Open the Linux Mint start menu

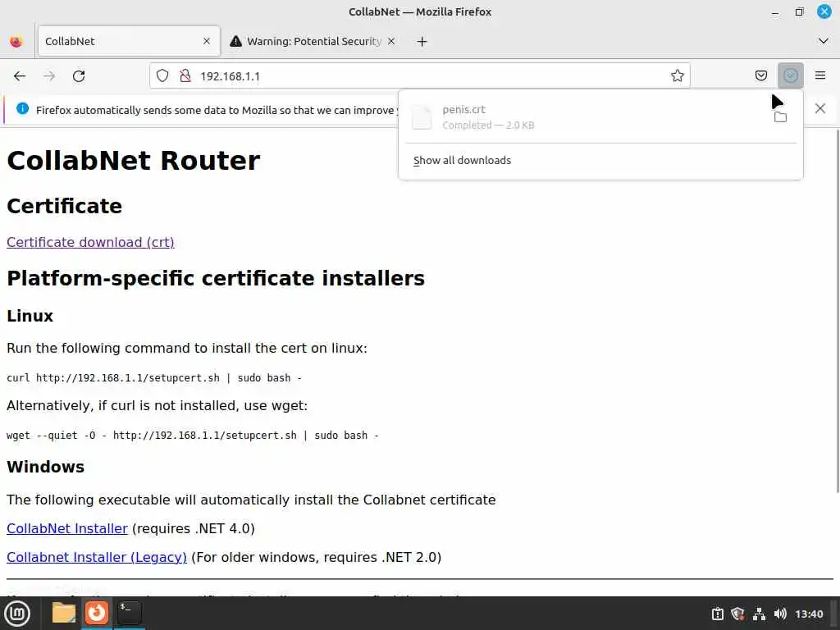click(17, 614)
